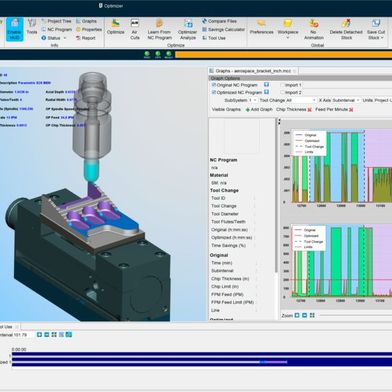Viewport: 392px width, 392px height.
Task: Click Tool Use zoom in icon
Action: [x=39, y=335]
